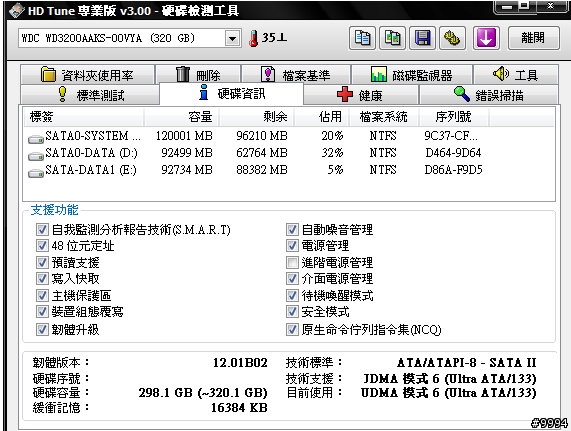The width and height of the screenshot is (571, 431).
Task: Click the ATA/ATAPI-8 - SATA II value
Action: click(x=466, y=363)
